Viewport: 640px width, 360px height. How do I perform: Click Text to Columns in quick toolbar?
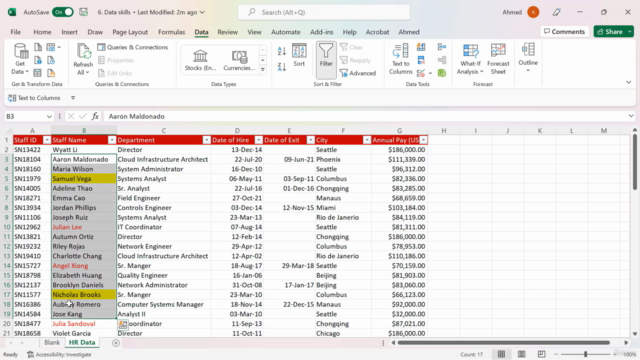(34, 98)
